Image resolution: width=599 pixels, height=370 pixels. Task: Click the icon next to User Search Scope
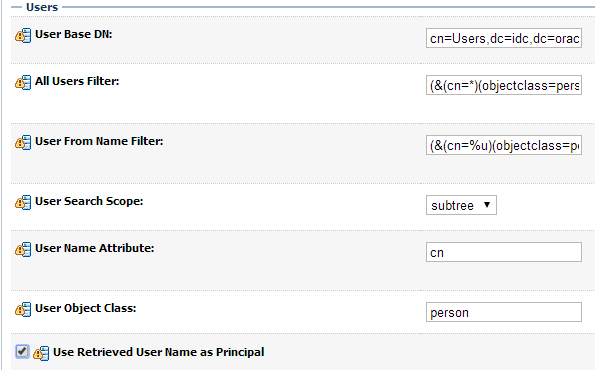[23, 202]
